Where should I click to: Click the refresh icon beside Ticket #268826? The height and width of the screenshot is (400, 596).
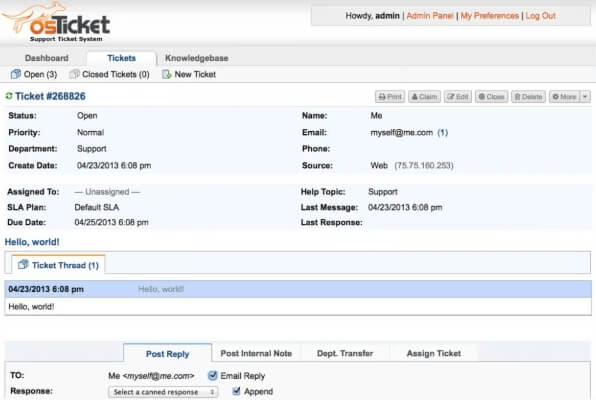pyautogui.click(x=9, y=96)
